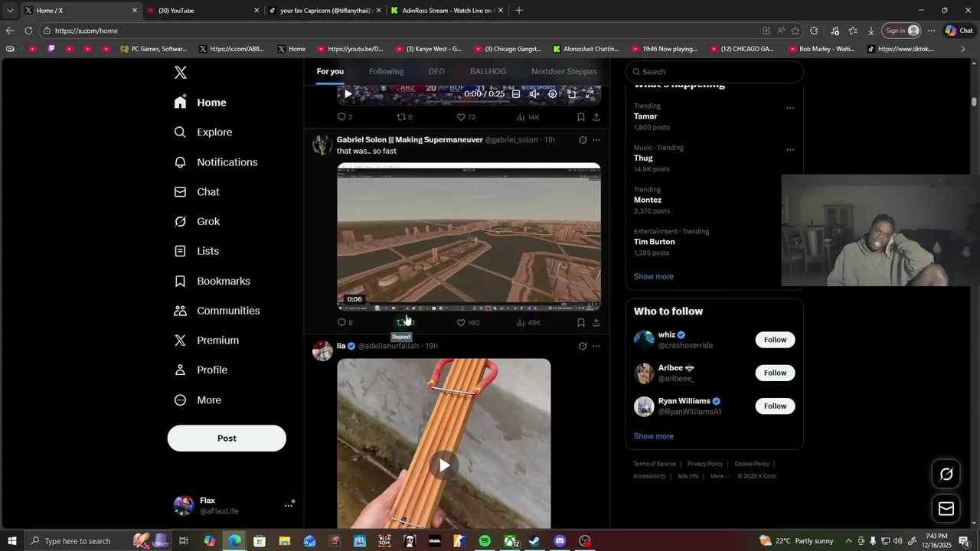Switch to the Nextdoor Steppas tab

[x=563, y=71]
